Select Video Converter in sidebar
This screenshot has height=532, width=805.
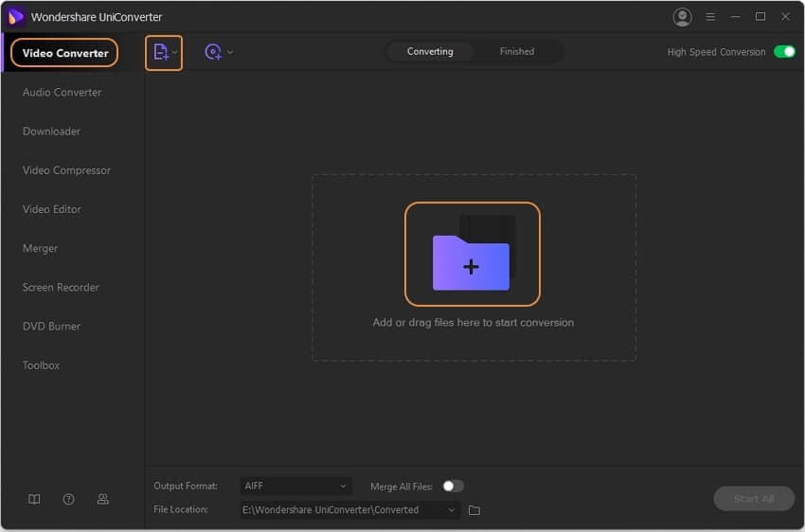(64, 53)
